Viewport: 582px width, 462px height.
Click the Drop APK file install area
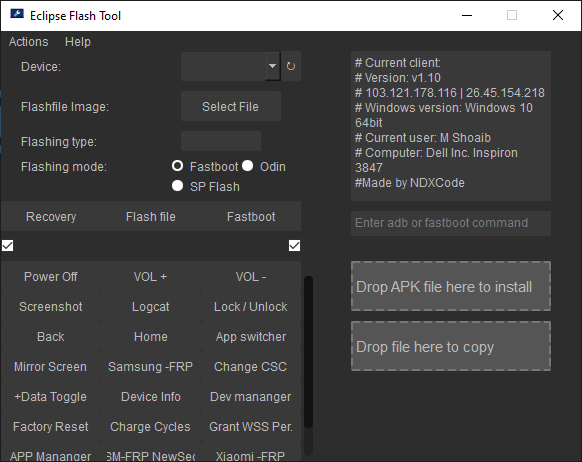click(451, 286)
